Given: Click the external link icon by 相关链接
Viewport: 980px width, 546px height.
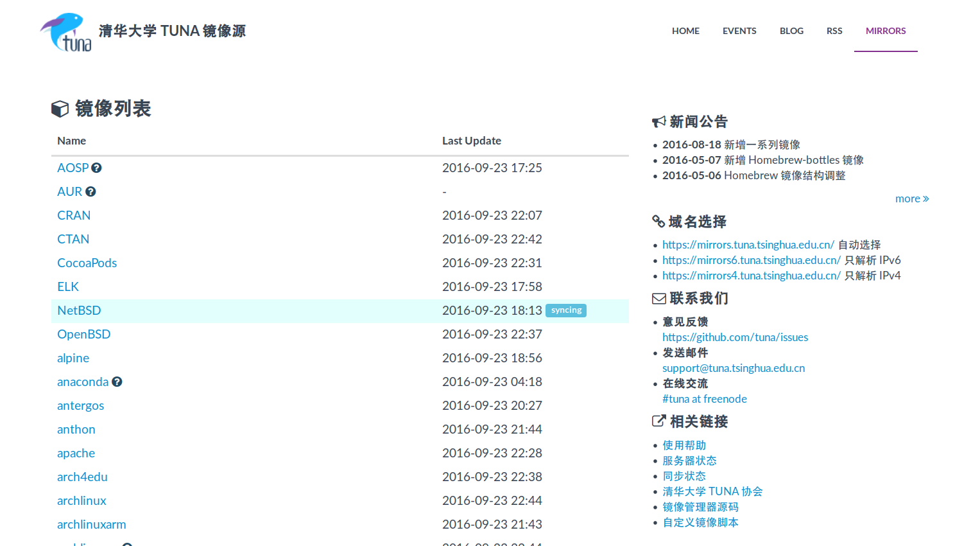Looking at the screenshot, I should [x=658, y=421].
